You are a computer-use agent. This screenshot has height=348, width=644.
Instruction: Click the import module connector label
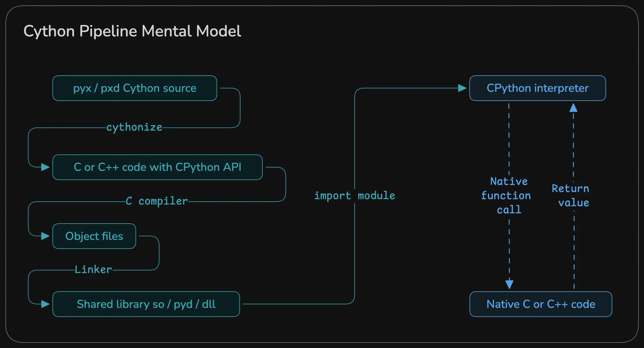pos(354,196)
